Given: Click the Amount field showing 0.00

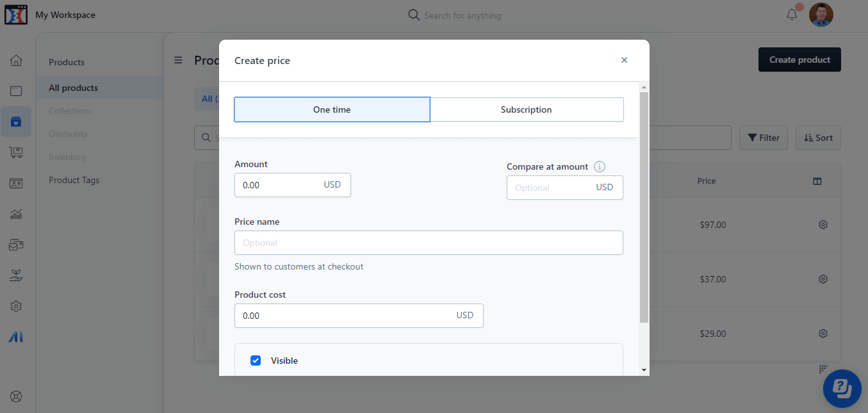Looking at the screenshot, I should click(x=282, y=184).
